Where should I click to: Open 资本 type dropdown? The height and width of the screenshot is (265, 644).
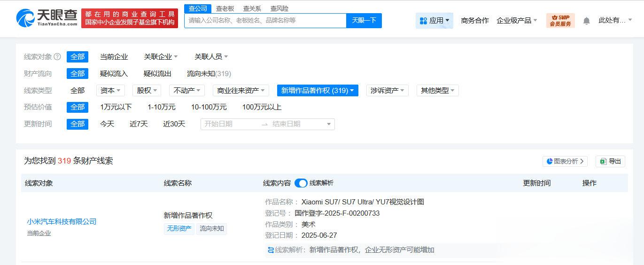click(x=110, y=91)
